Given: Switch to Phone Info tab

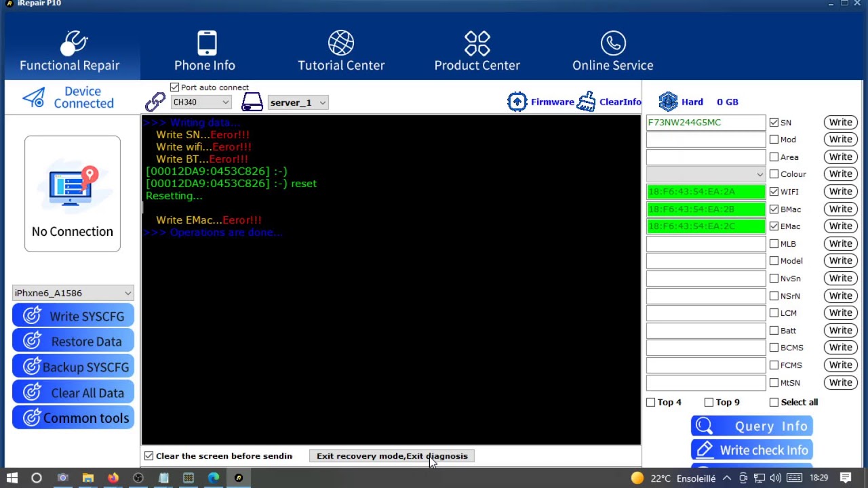Looking at the screenshot, I should click(x=205, y=52).
